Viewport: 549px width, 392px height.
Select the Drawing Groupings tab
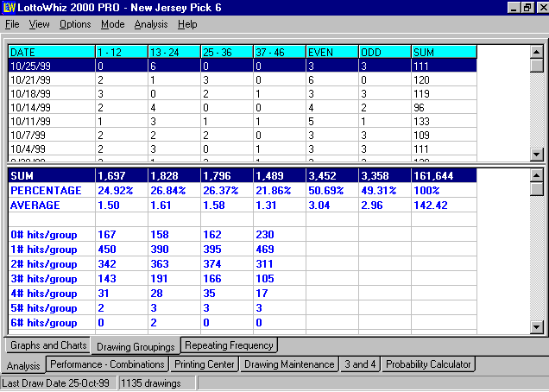tap(136, 346)
